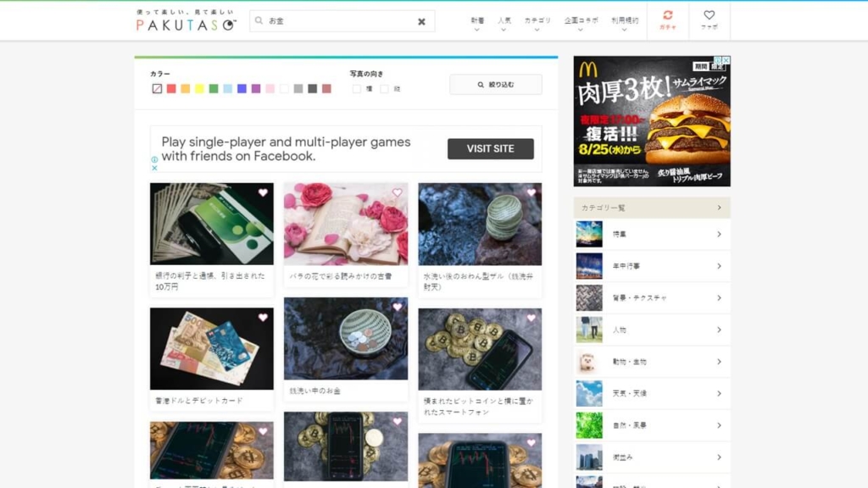Click the magnifier icon in the search box

pyautogui.click(x=259, y=20)
